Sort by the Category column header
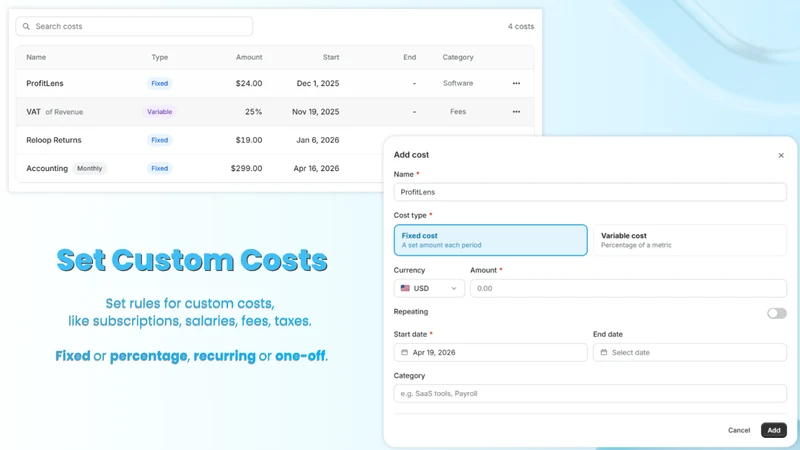800x450 pixels. coord(458,57)
